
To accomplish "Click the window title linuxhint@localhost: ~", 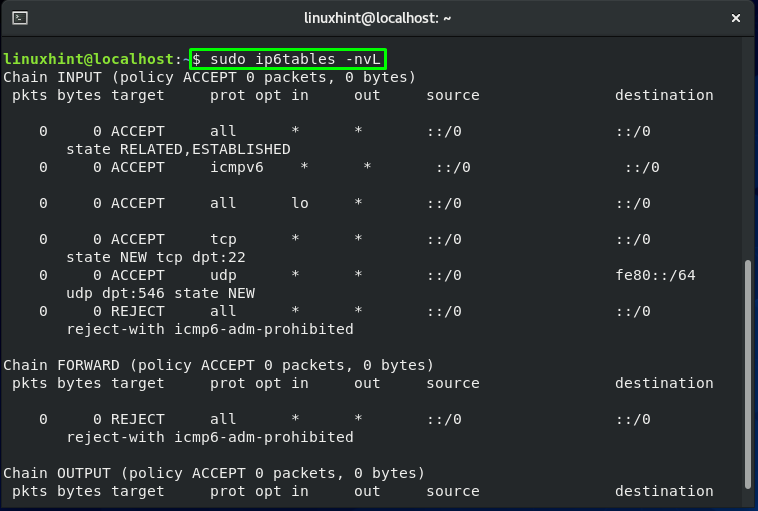I will click(x=378, y=18).
